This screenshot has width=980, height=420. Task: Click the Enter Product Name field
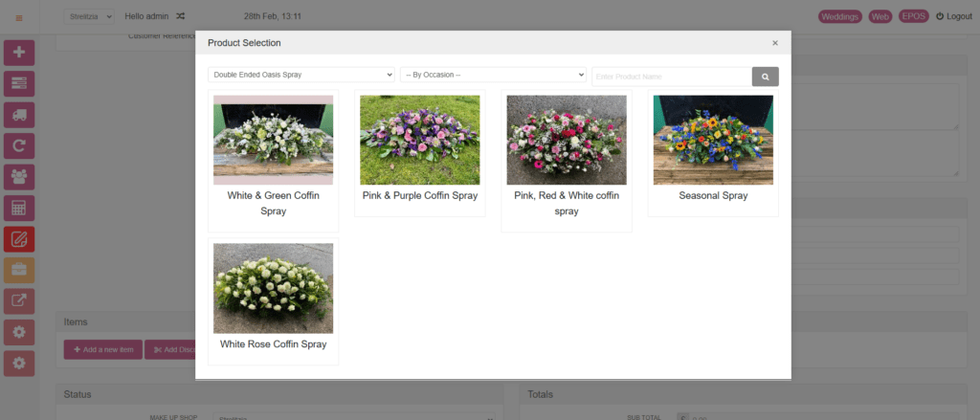[x=672, y=77]
